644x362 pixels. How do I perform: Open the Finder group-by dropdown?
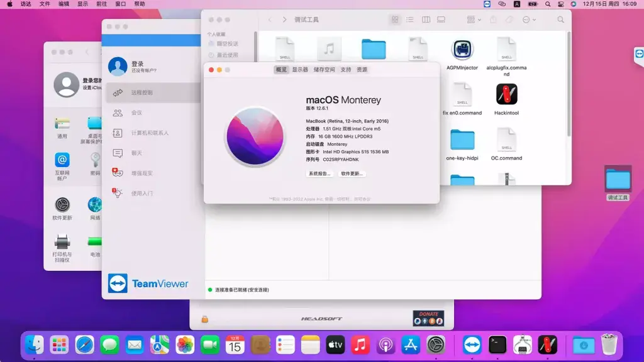coord(474,19)
